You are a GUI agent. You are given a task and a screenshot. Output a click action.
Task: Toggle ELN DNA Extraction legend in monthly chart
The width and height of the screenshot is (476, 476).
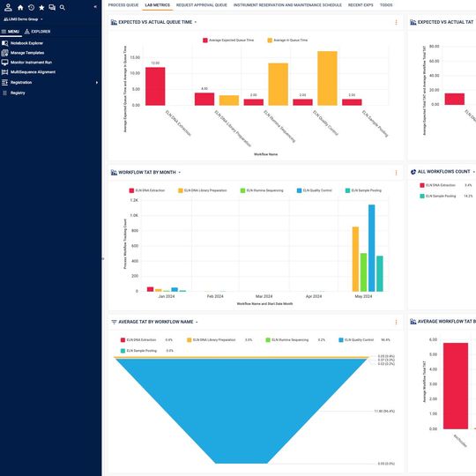pos(147,190)
